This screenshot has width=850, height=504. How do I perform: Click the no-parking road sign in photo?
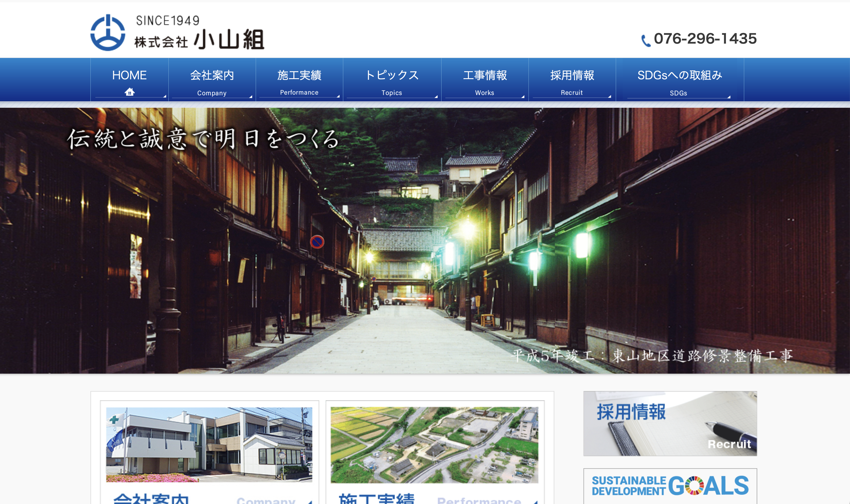pos(317,242)
